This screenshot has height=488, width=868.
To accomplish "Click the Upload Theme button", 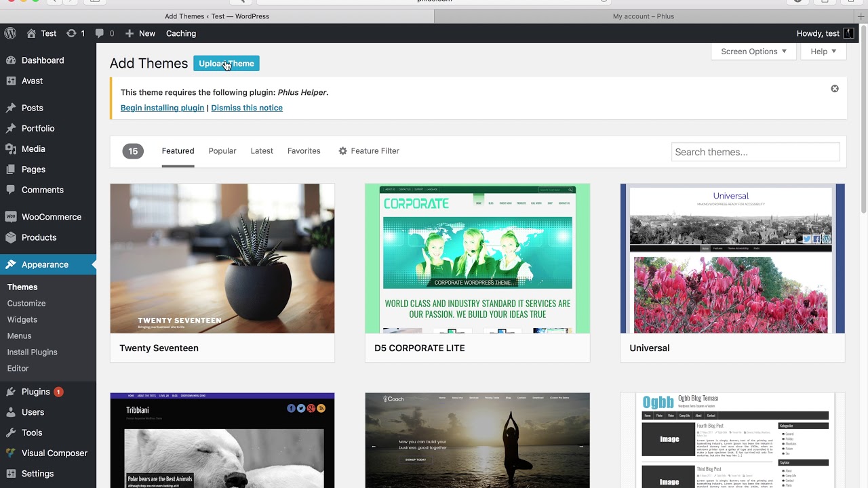I will pyautogui.click(x=226, y=64).
